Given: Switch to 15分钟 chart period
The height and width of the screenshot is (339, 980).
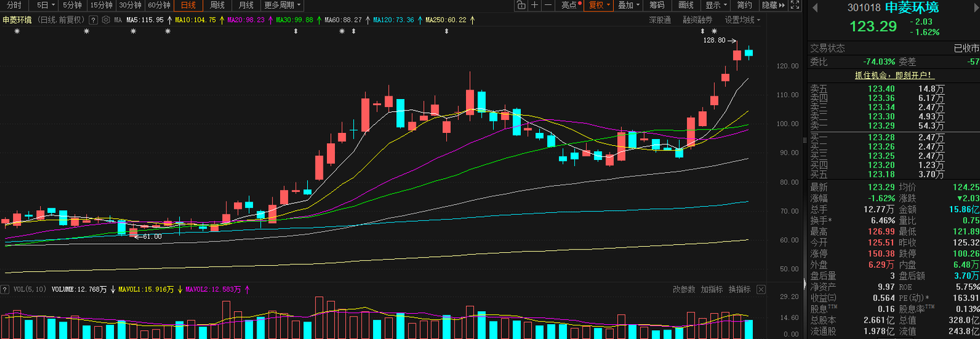Looking at the screenshot, I should 102,5.
